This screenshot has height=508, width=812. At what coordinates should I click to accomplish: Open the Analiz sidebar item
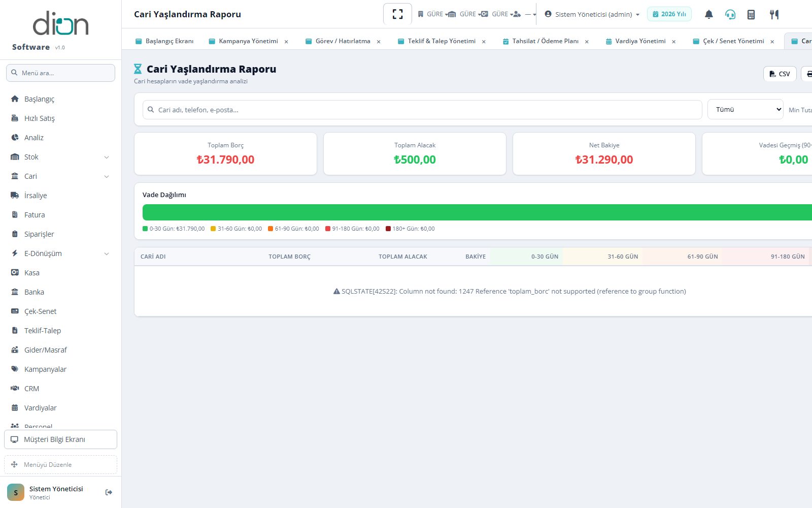point(60,138)
